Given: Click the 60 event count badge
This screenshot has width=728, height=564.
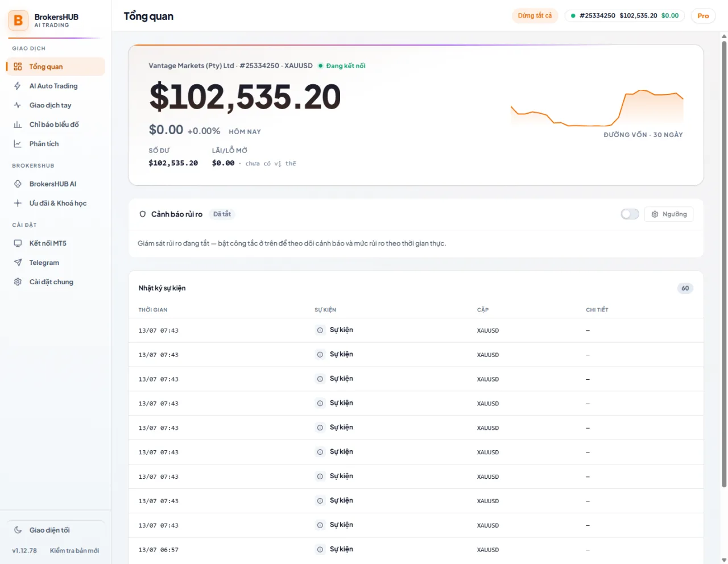Looking at the screenshot, I should point(685,288).
